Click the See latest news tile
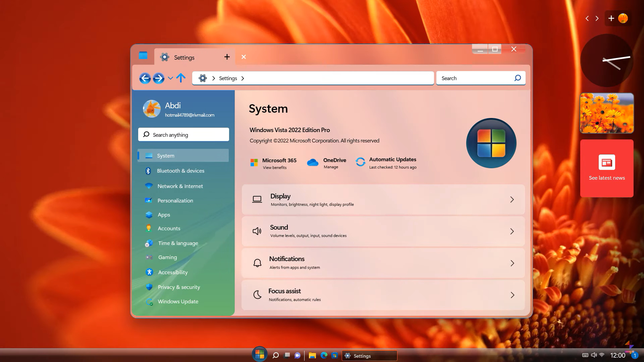 (x=607, y=169)
